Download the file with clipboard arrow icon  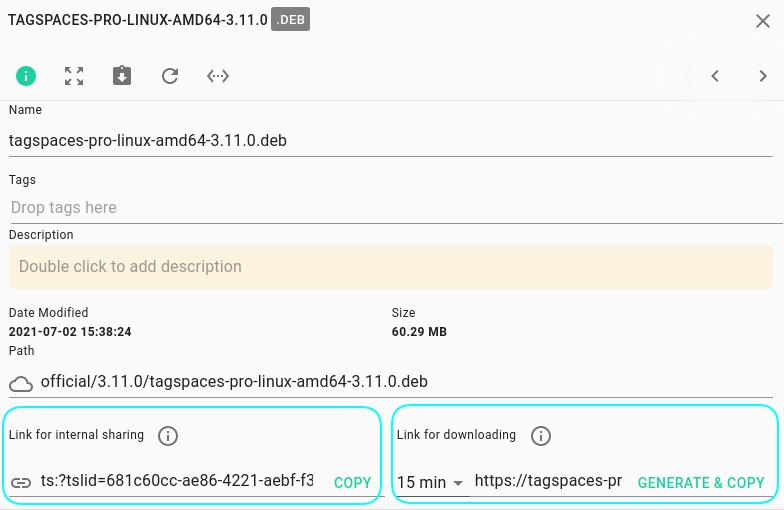tap(122, 76)
